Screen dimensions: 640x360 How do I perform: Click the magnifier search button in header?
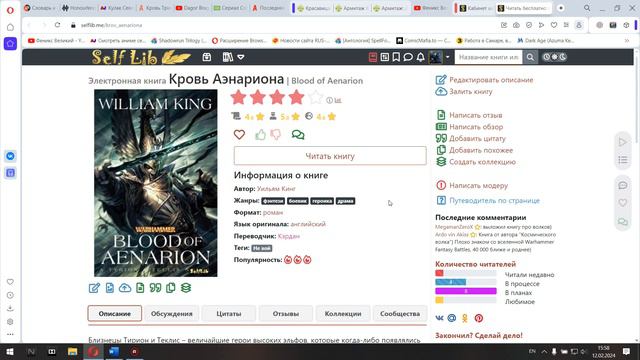click(530, 57)
